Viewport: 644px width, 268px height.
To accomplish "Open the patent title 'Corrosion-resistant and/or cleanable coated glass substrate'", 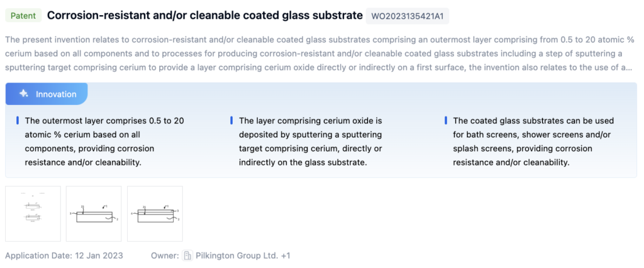I will pos(205,15).
